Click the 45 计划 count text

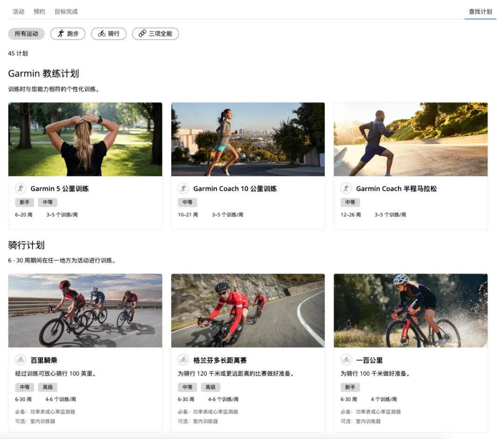pyautogui.click(x=18, y=53)
